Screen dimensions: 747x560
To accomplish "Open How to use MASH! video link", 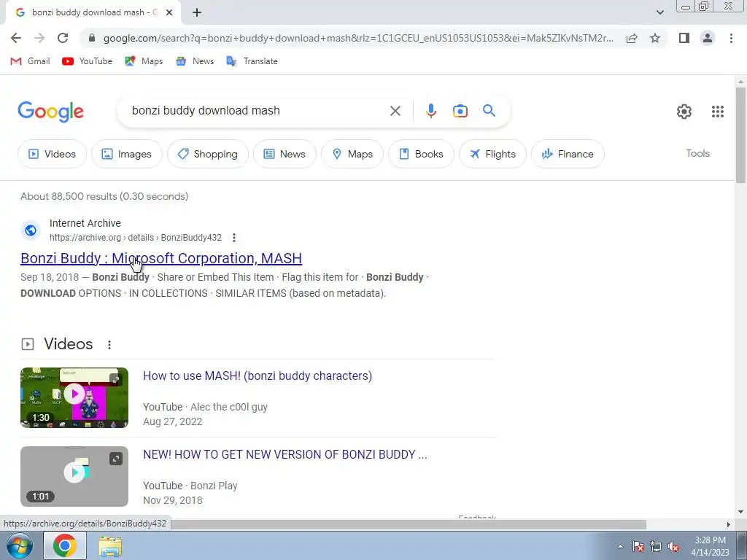I will 258,376.
